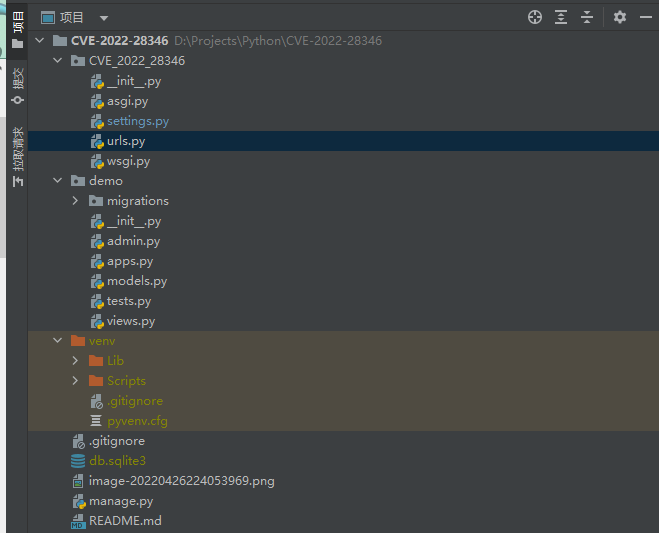Viewport: 659px width, 533px height.
Task: Select the wsgi.py file name
Action: click(128, 161)
